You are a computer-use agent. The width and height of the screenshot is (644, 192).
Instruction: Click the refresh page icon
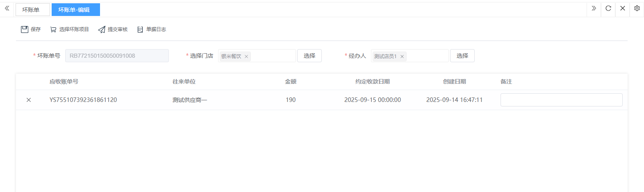click(x=608, y=8)
